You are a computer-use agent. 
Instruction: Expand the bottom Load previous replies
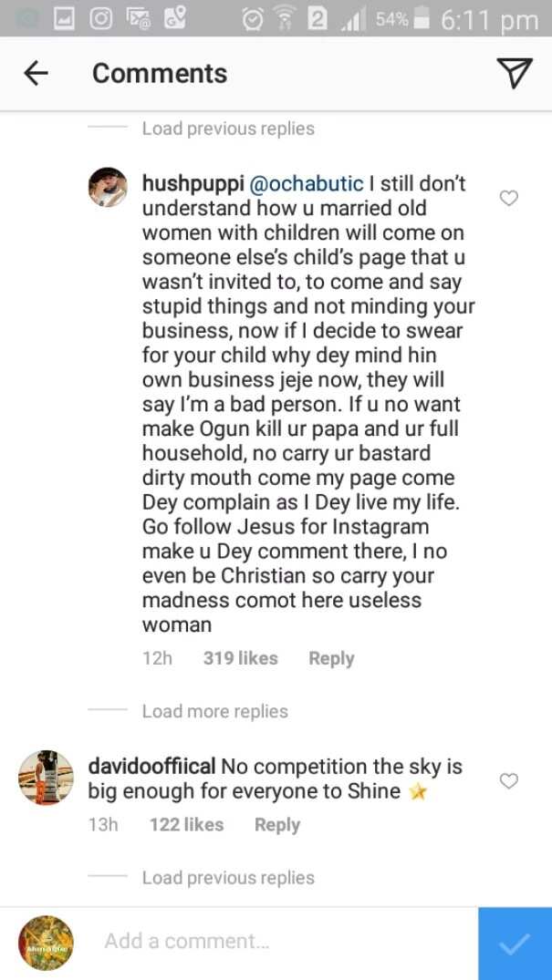coord(228,878)
